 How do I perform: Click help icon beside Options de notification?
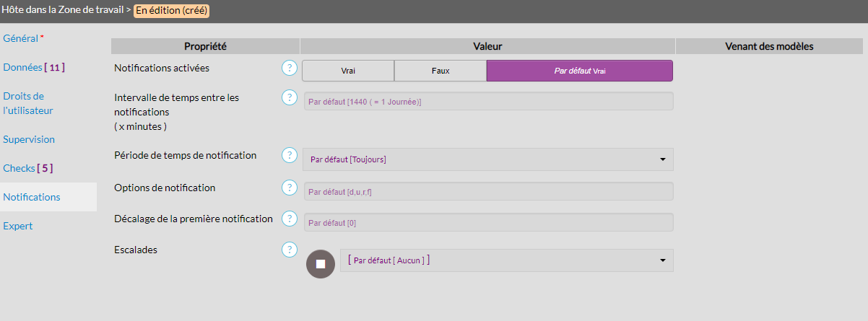[290, 188]
